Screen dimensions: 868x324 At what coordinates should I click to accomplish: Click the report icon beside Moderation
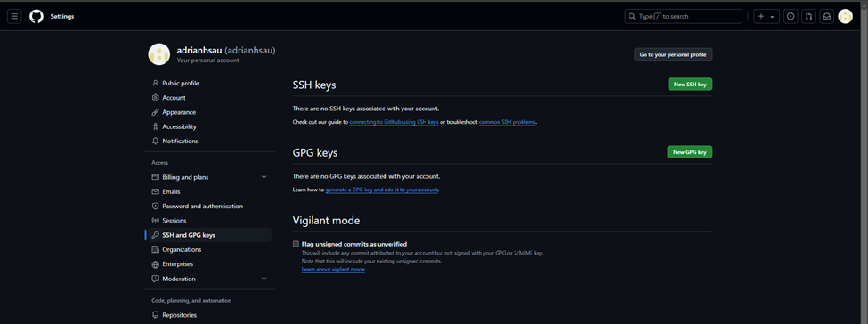156,279
